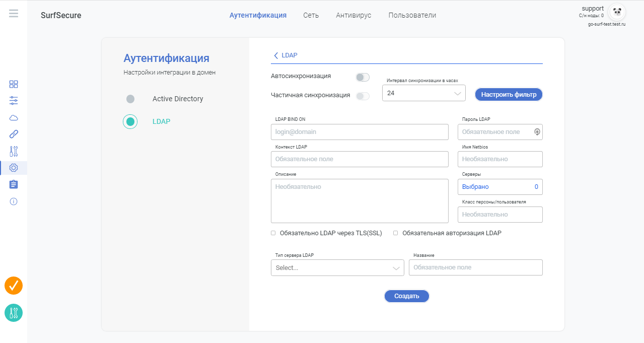This screenshot has height=343, width=644.
Task: Click the LDAP BIND ON input field
Action: tap(360, 132)
